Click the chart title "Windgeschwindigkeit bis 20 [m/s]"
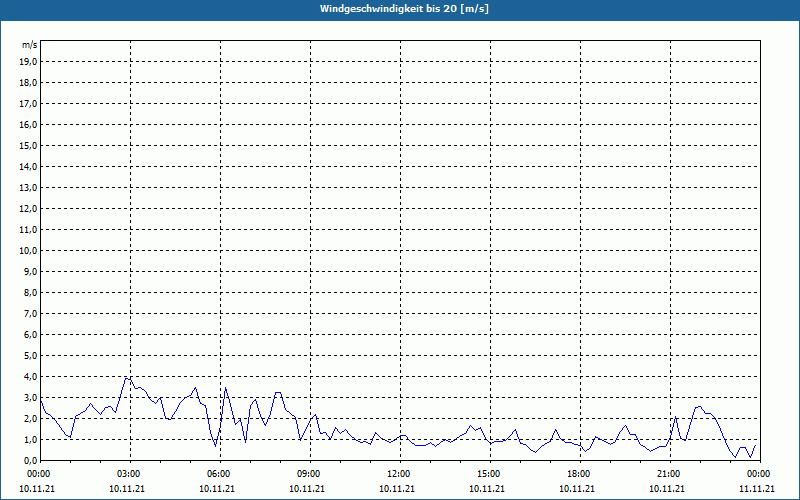 tap(404, 9)
